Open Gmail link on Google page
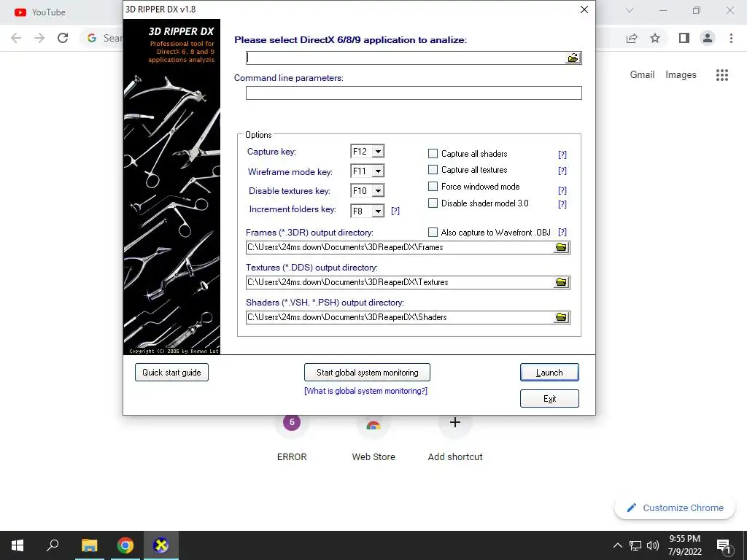The height and width of the screenshot is (560, 747). pos(642,75)
